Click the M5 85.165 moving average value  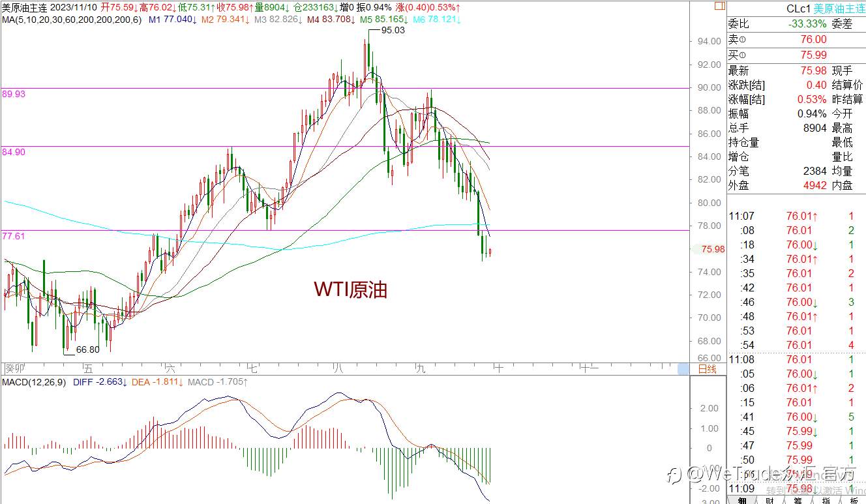[x=383, y=20]
